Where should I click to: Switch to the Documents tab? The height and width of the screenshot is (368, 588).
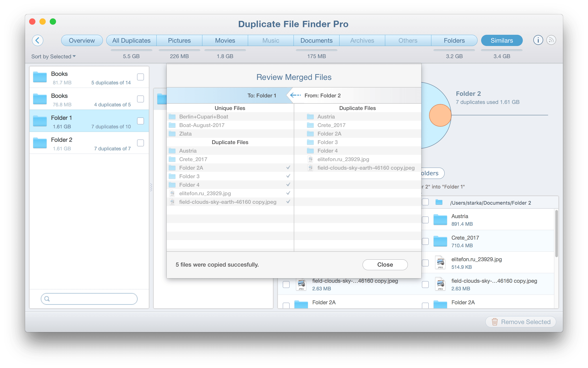[x=316, y=40]
